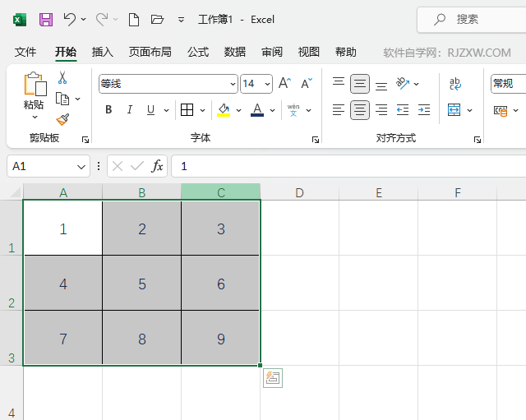Toggle underline formatting
This screenshot has height=420, width=526.
tap(151, 109)
